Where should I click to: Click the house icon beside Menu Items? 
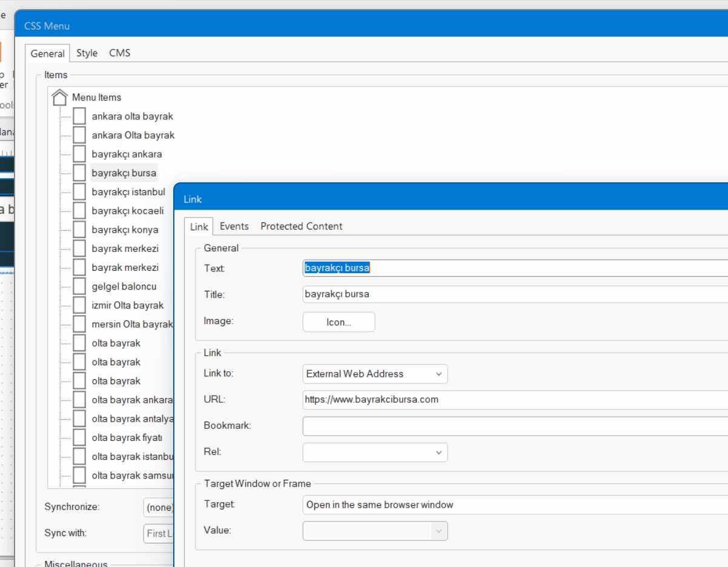coord(59,97)
